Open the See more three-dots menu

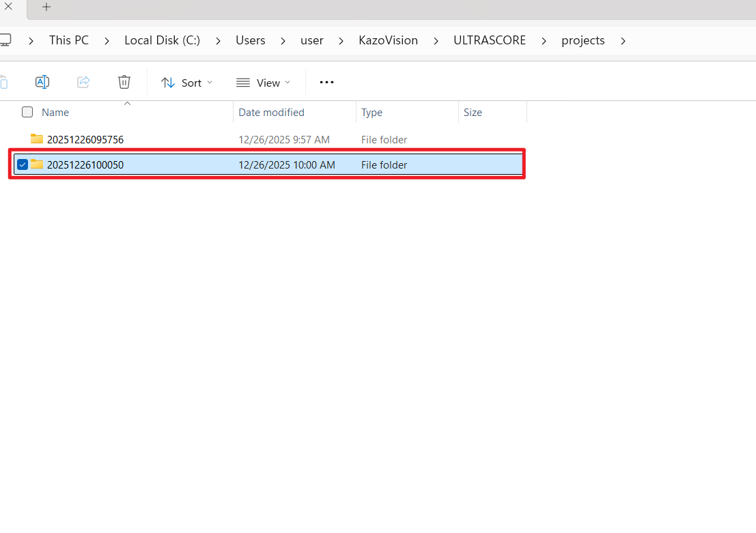(326, 82)
